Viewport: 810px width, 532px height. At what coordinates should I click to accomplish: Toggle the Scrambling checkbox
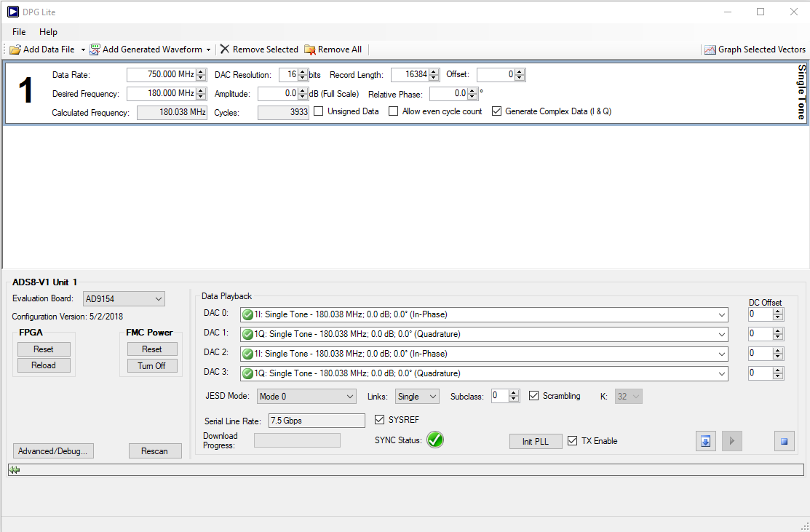click(x=534, y=396)
